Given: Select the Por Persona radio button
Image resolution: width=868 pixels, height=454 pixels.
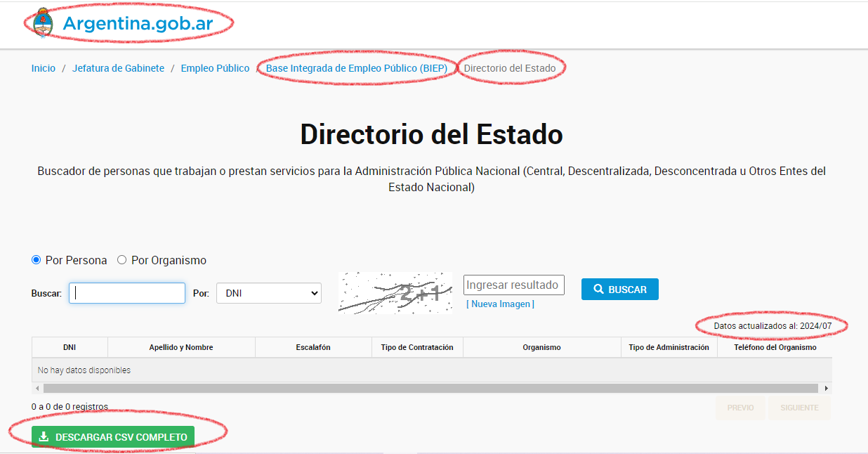Looking at the screenshot, I should [37, 260].
